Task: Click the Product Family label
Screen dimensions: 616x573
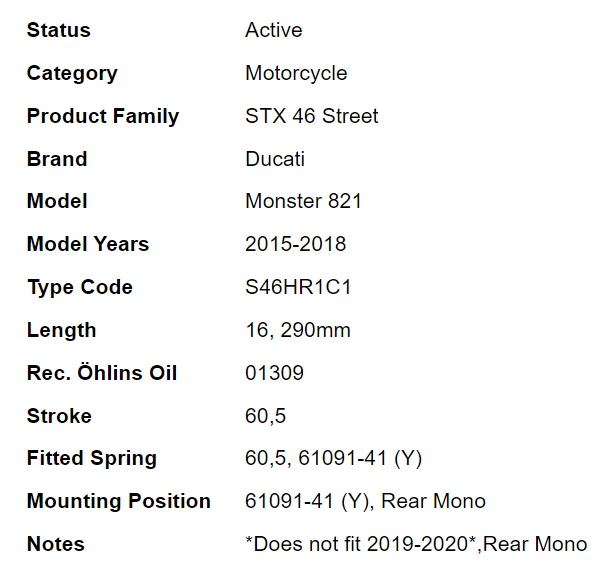Action: [x=102, y=116]
